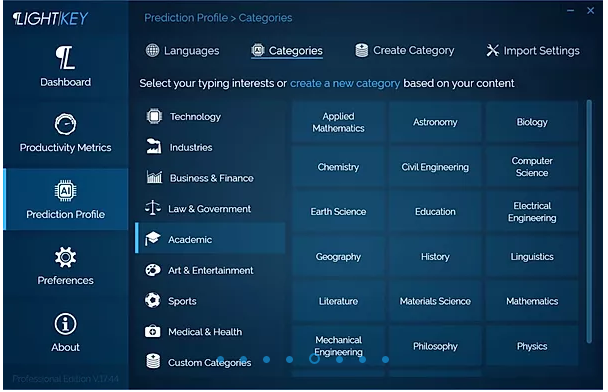Select the Geography tile
Image resolution: width=608 pixels, height=392 pixels.
click(338, 257)
